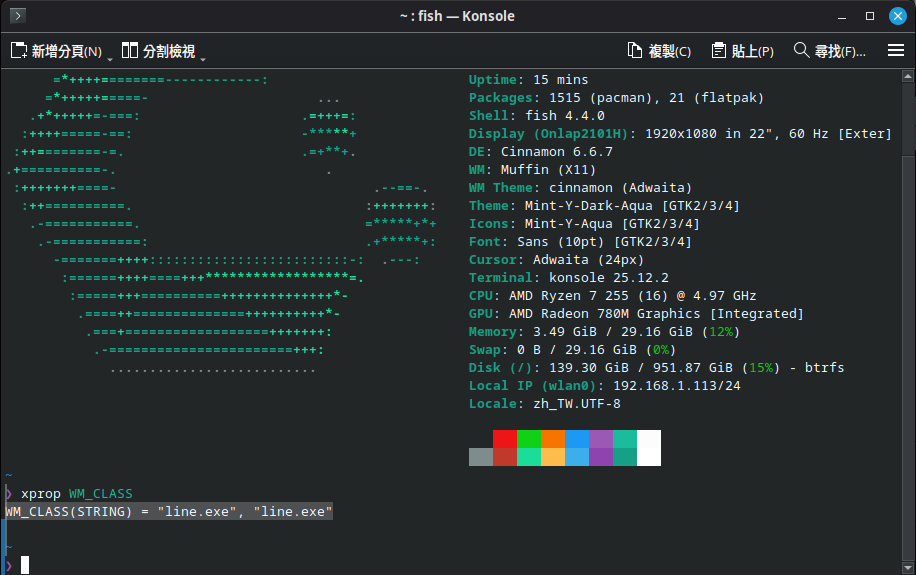This screenshot has width=916, height=575.
Task: Click the bright blue color block
Action: [x=577, y=439]
